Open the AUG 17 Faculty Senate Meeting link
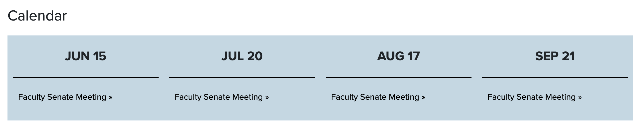 pyautogui.click(x=375, y=97)
